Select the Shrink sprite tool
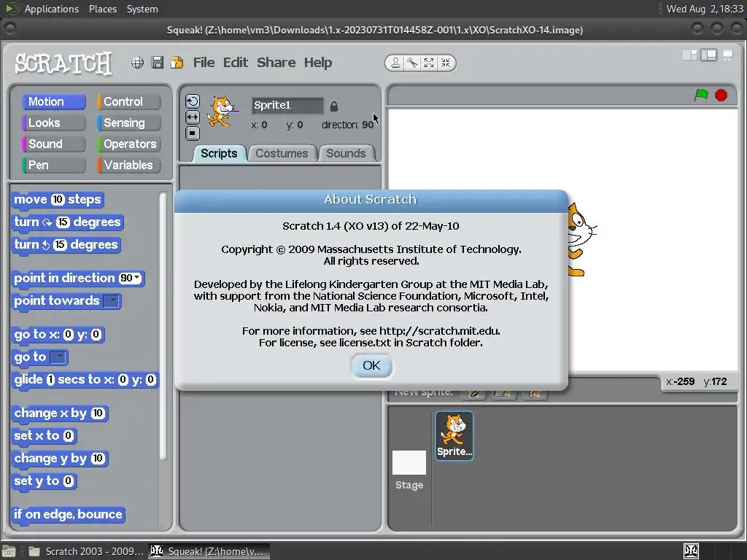The width and height of the screenshot is (747, 560). click(x=446, y=63)
